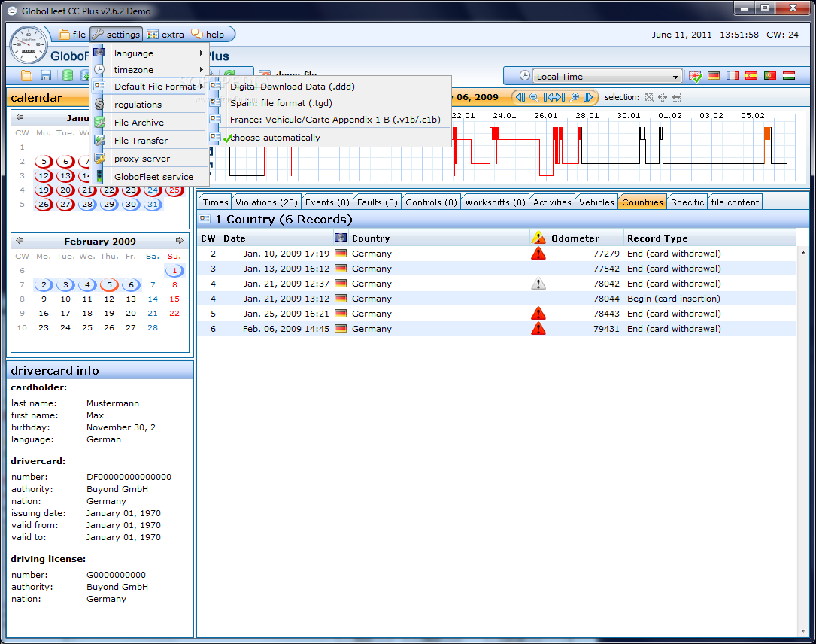Screen dimensions: 816x644
Task: Expand the language submenu
Action: (150, 53)
